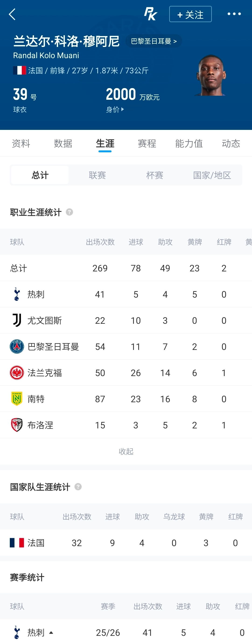Tap the Juventus logo in career table
252x644 pixels.
(x=17, y=320)
